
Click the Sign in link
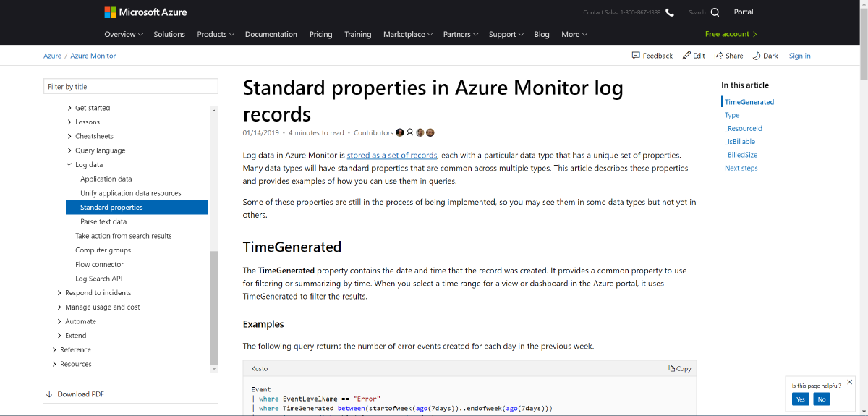click(799, 56)
